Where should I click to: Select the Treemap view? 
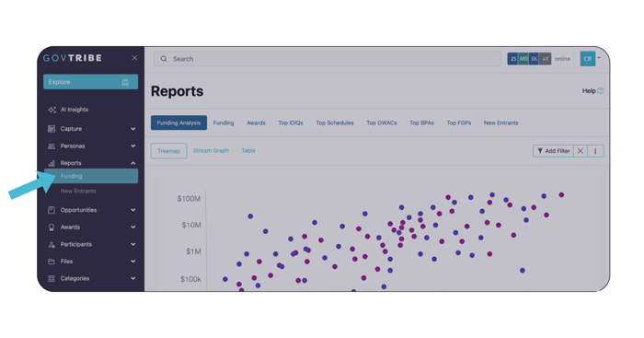(168, 151)
